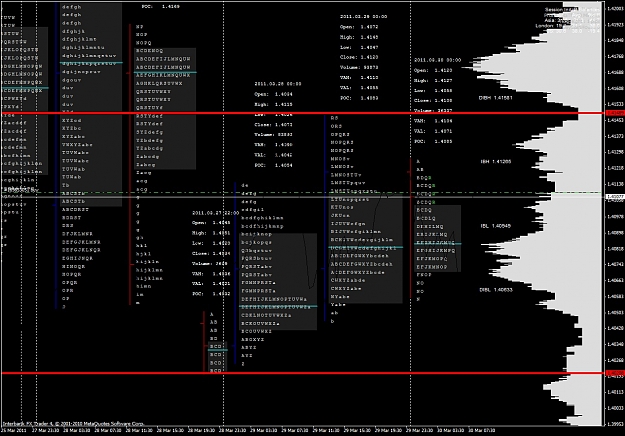Viewport: 625px width, 436px height.
Task: Click the 28 Mar 23:30 time axis label
Action: coord(233,430)
